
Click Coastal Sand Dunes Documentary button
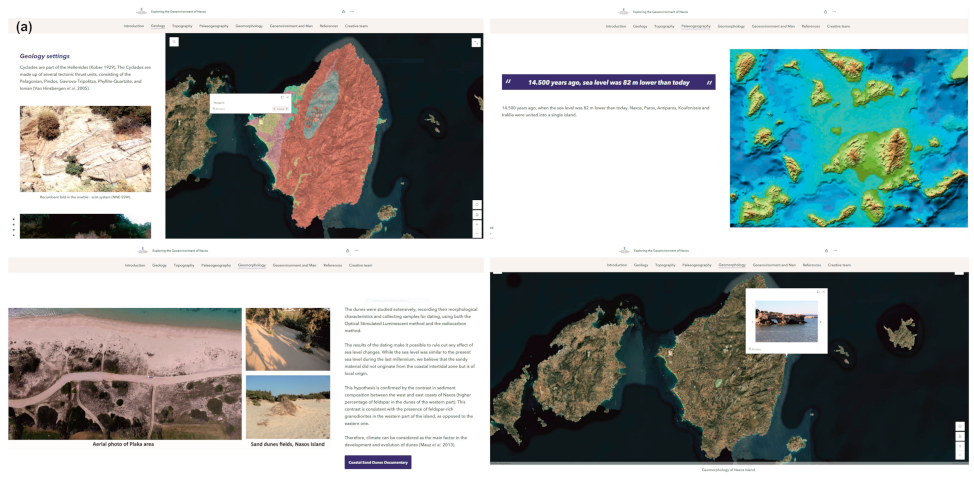(x=378, y=462)
